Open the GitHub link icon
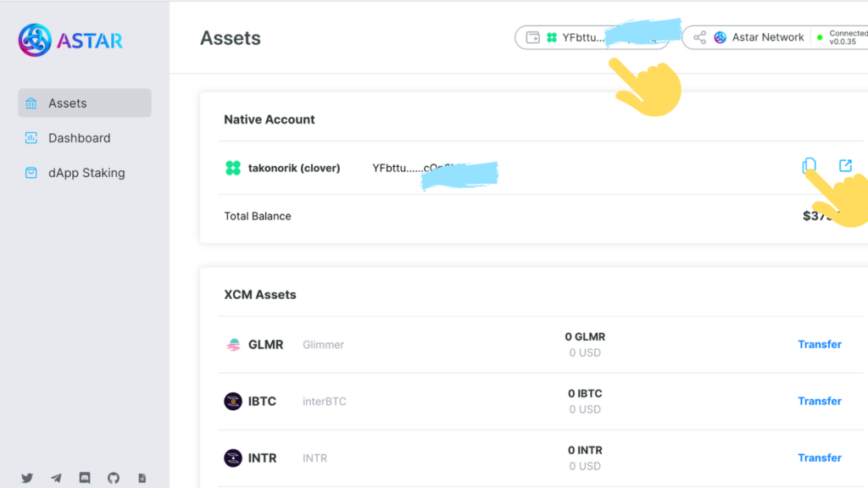 (x=114, y=478)
